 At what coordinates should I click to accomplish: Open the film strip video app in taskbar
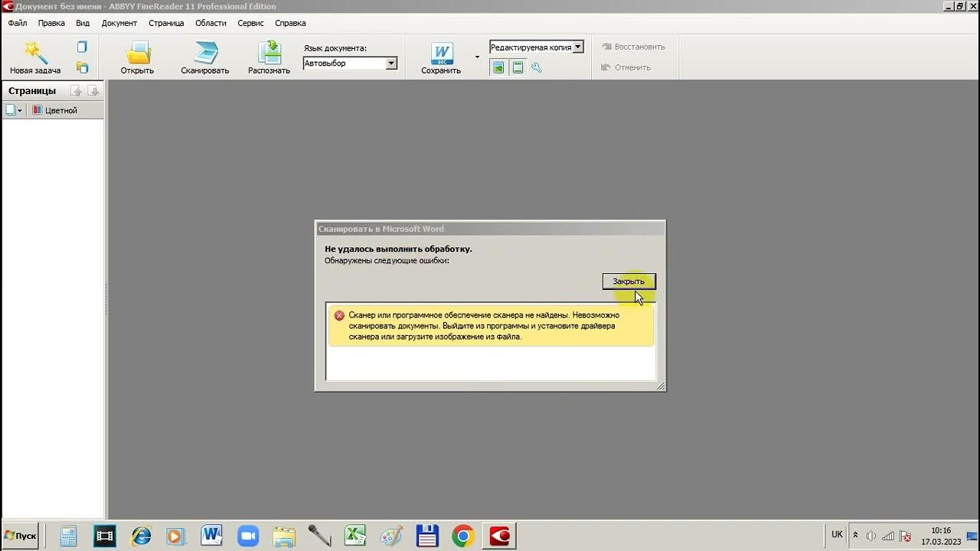coord(104,536)
